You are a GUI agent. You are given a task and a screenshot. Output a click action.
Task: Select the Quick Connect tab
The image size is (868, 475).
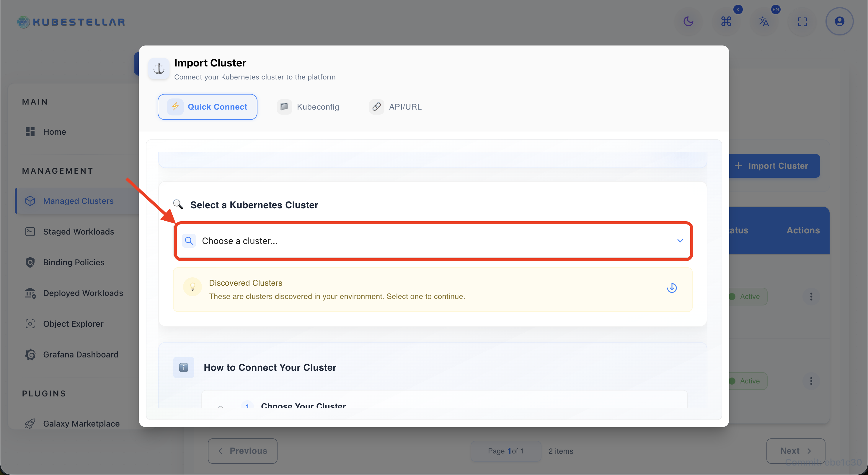point(208,107)
